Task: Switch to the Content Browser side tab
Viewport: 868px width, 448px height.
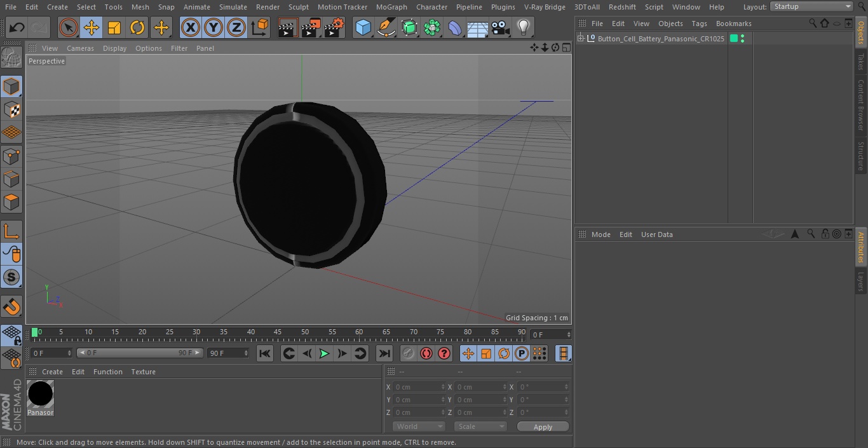Action: [861, 104]
